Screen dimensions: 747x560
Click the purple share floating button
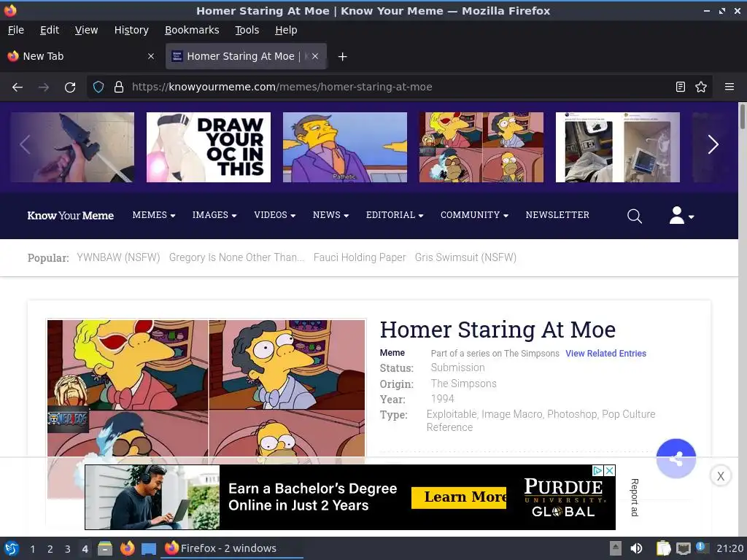coord(676,458)
